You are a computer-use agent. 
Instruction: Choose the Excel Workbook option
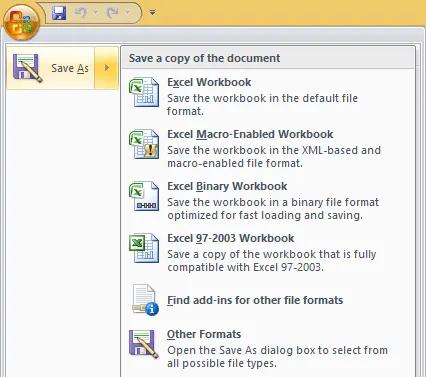268,96
